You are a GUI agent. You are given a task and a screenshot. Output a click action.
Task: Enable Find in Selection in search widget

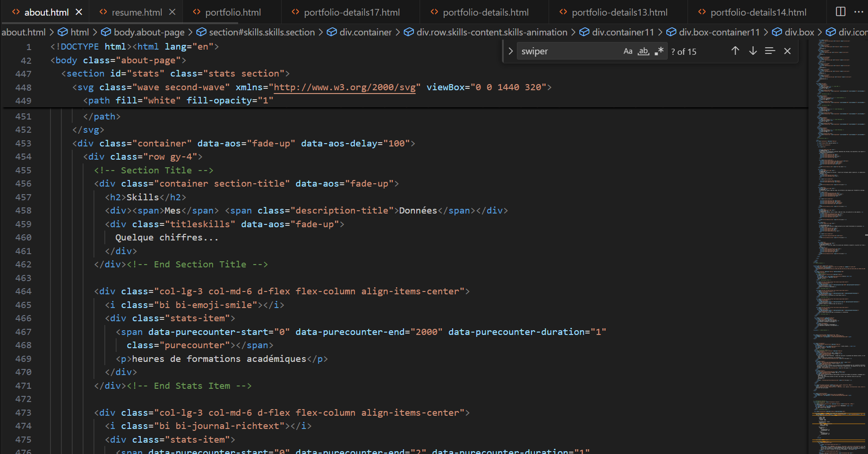point(770,51)
